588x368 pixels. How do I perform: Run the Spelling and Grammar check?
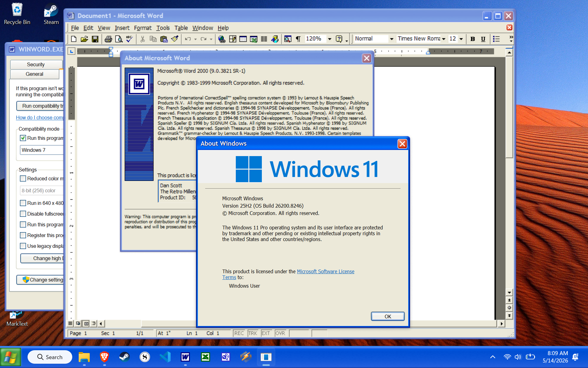pyautogui.click(x=130, y=39)
